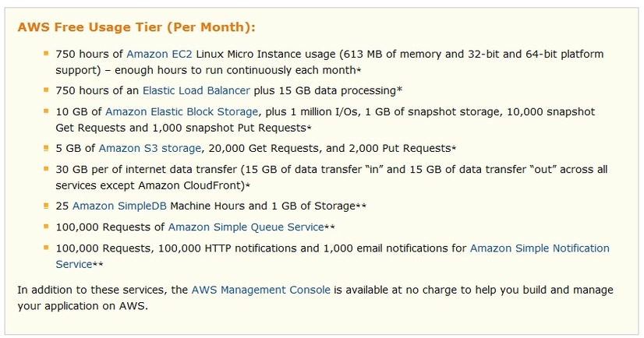Image resolution: width=644 pixels, height=338 pixels.
Task: Click the orange bullet beside Simple Queue Service
Action: tap(46, 227)
